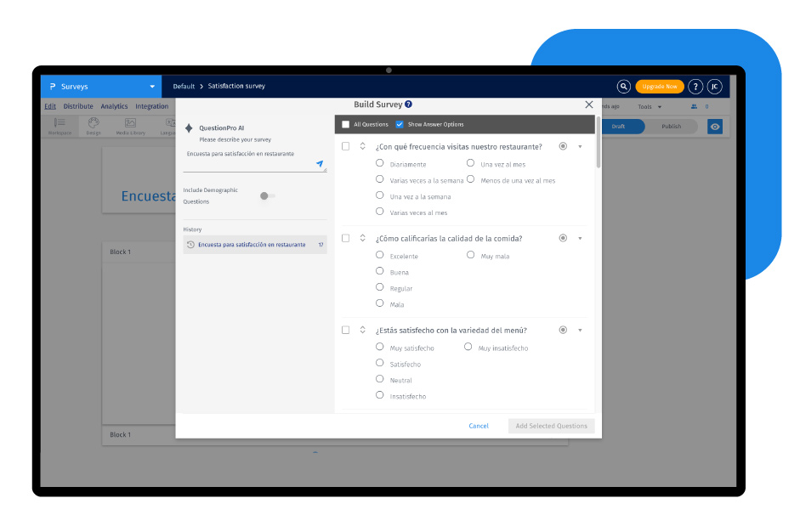Open the Tools dropdown menu
Image resolution: width=800 pixels, height=532 pixels.
tap(650, 106)
